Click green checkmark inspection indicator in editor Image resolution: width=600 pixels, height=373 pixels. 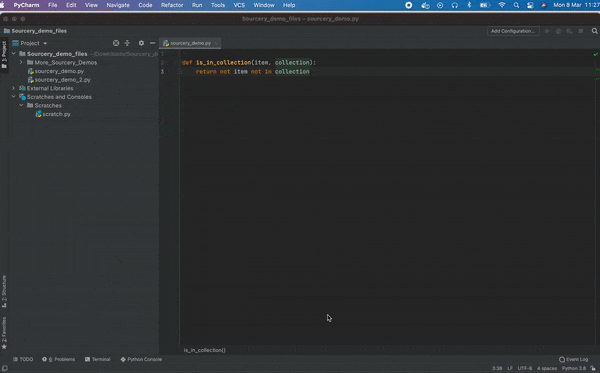(x=596, y=55)
